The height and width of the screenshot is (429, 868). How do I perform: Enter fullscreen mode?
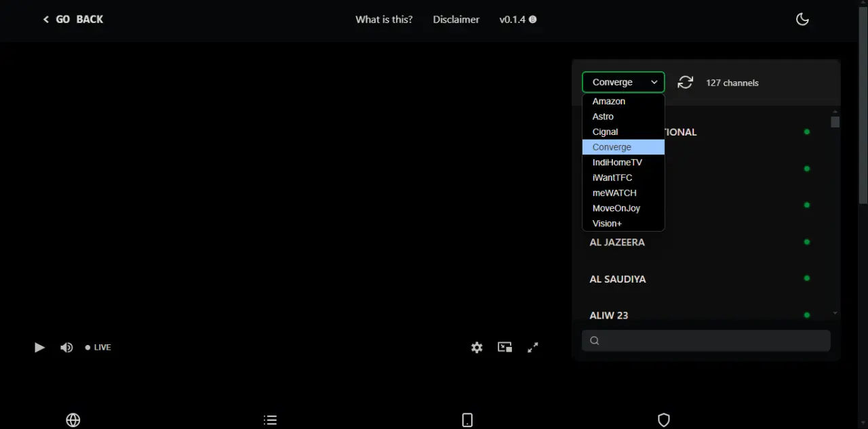[x=533, y=347]
